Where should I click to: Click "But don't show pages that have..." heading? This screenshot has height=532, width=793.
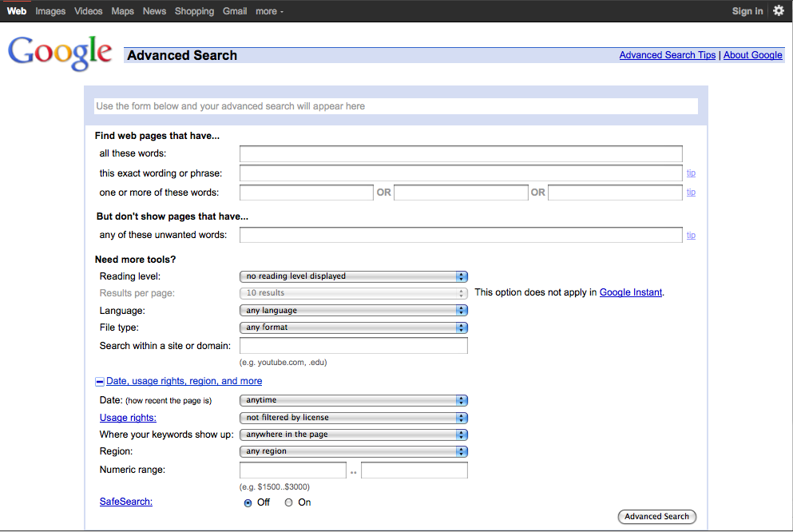coord(172,216)
